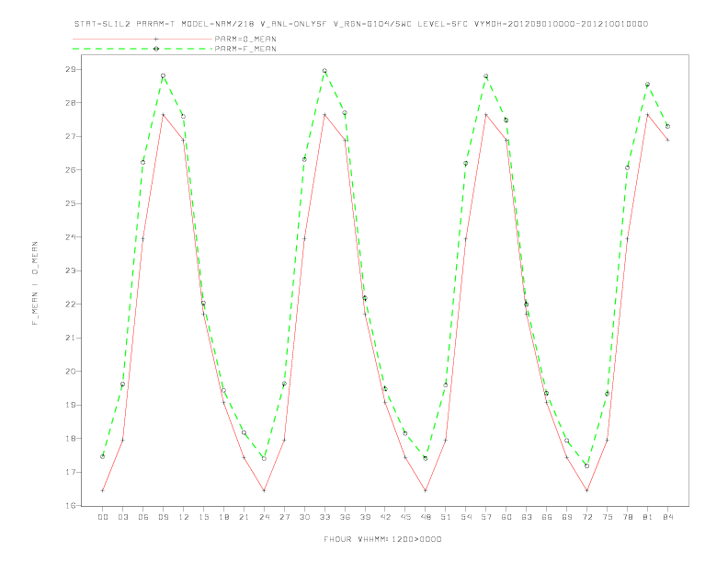The image size is (728, 563).
Task: Click the red O_MEAN plus marker at hour 06
Action: click(143, 239)
